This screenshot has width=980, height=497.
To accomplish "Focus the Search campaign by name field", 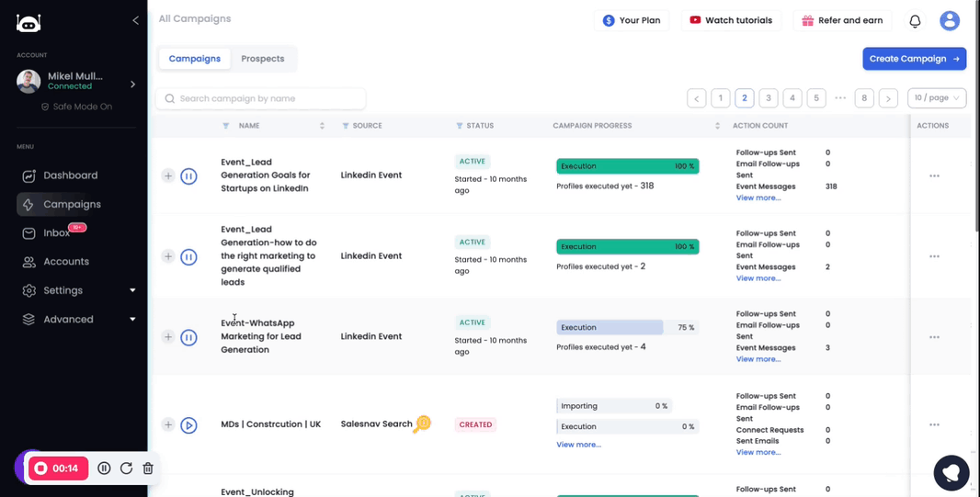I will (x=260, y=98).
